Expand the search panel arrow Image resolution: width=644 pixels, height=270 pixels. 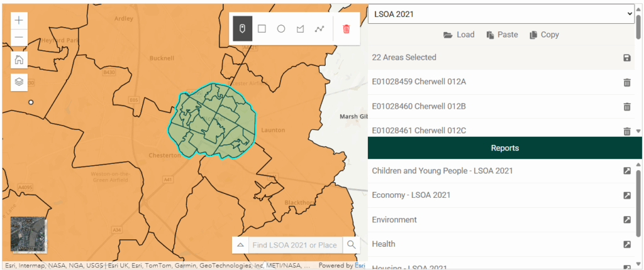[240, 245]
